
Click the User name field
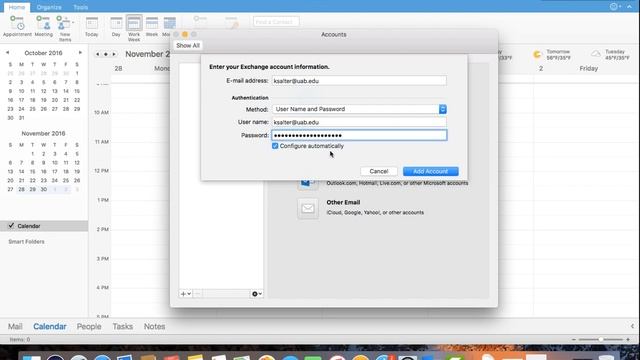[x=359, y=122]
